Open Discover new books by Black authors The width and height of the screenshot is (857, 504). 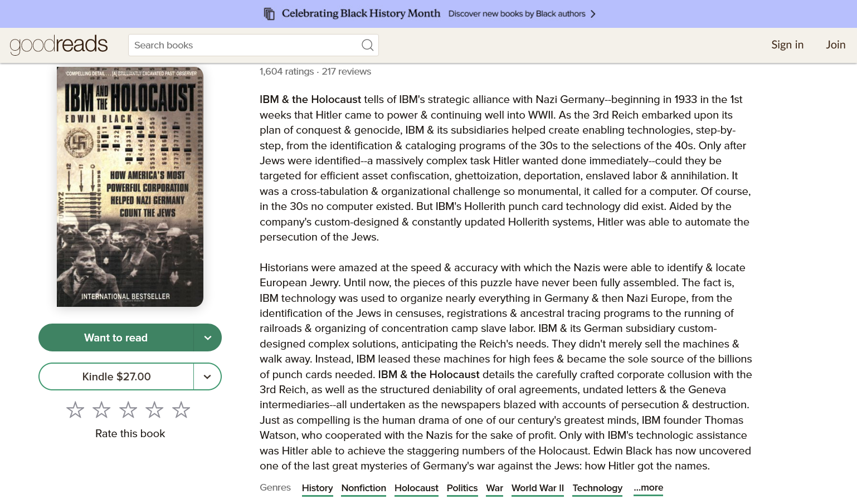tap(517, 14)
